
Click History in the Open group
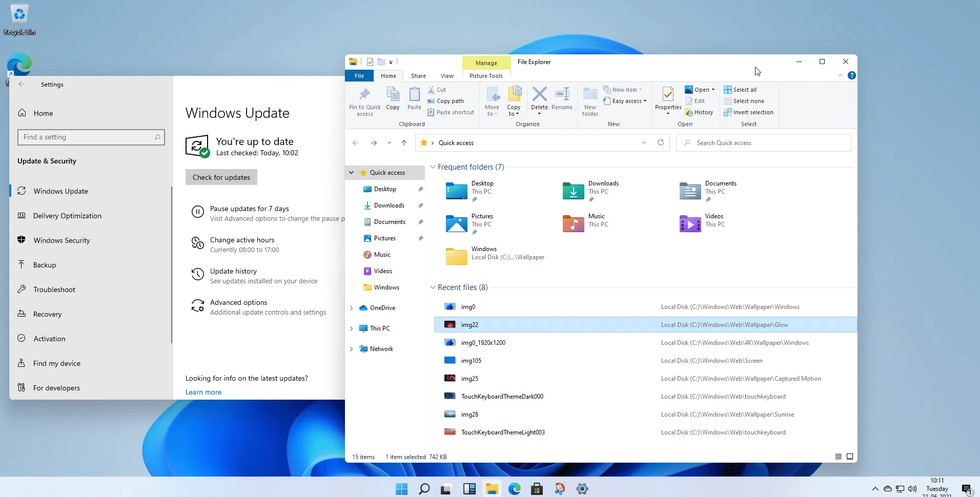pyautogui.click(x=699, y=112)
